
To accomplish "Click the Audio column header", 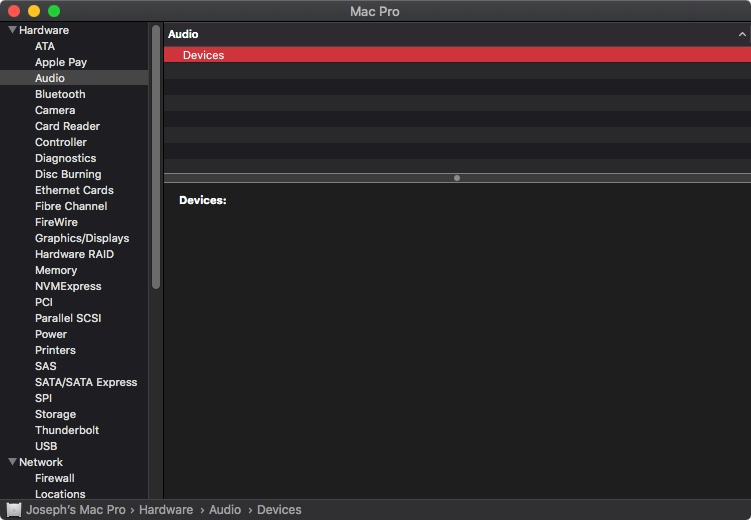I will (x=183, y=34).
